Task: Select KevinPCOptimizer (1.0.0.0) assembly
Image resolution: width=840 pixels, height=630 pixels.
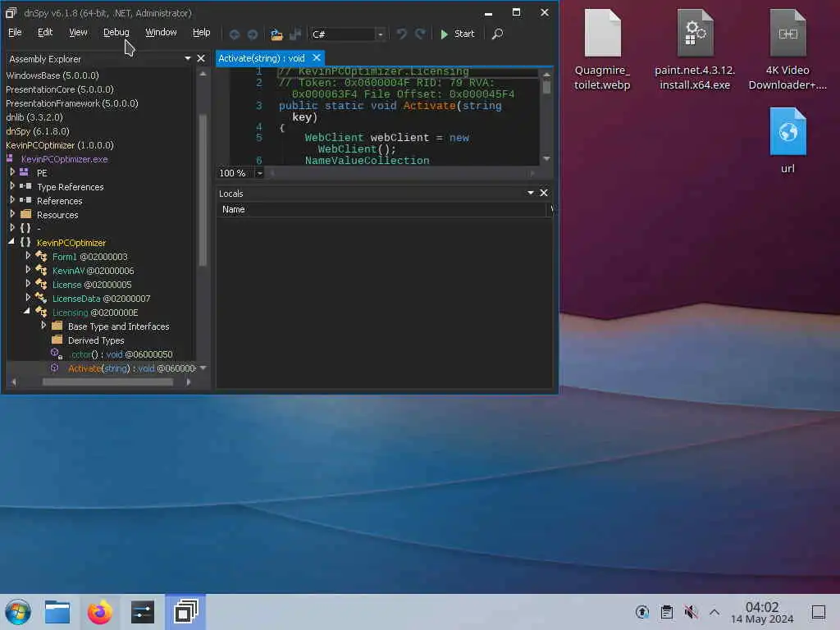Action: [x=60, y=145]
